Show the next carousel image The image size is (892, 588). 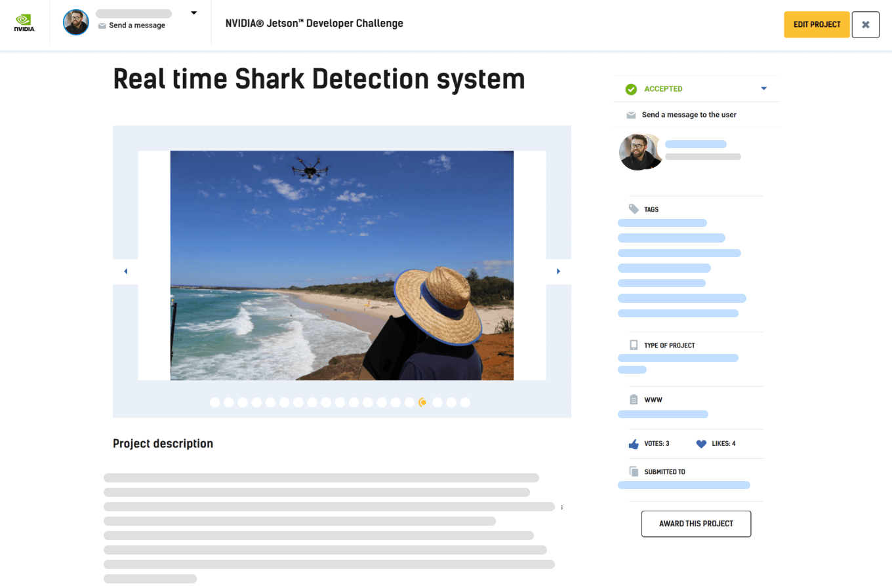tap(558, 271)
